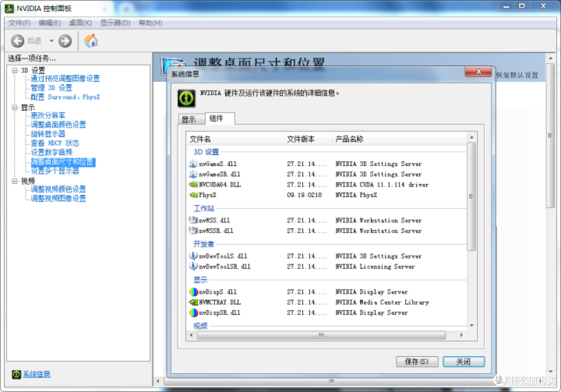
Task: Click the 保存(S) button
Action: pyautogui.click(x=417, y=361)
